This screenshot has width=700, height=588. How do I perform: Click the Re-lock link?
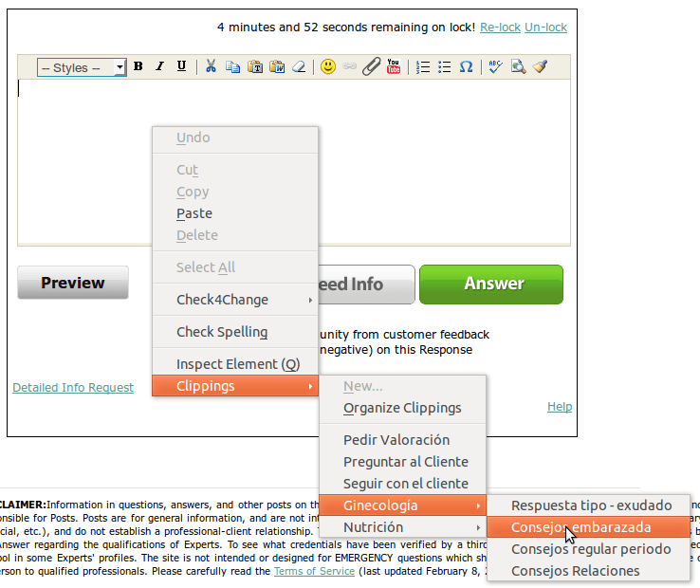point(500,28)
